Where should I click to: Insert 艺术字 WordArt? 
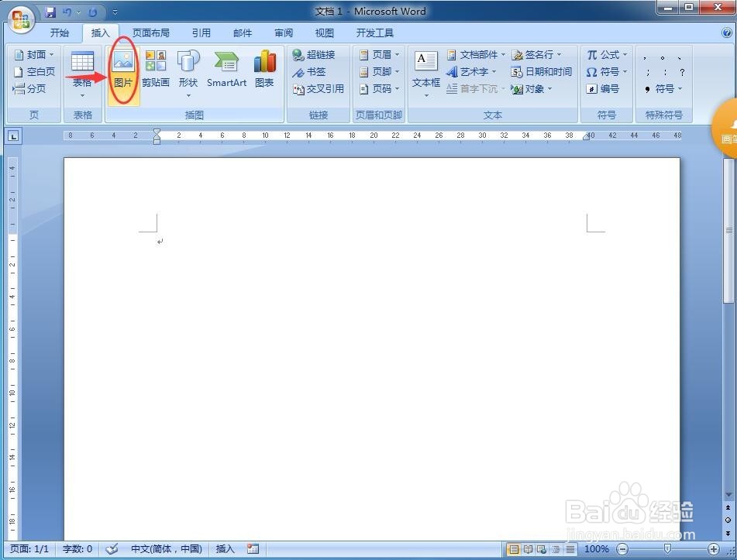click(x=471, y=71)
